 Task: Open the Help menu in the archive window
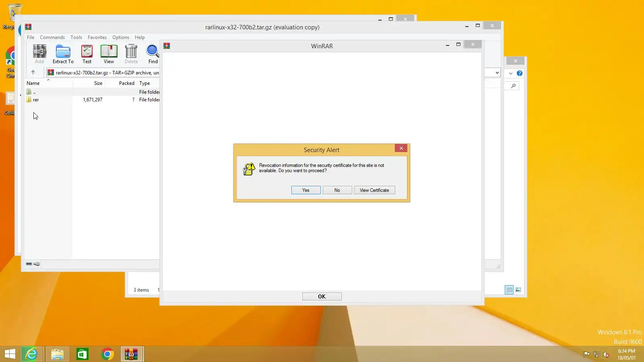pos(140,37)
